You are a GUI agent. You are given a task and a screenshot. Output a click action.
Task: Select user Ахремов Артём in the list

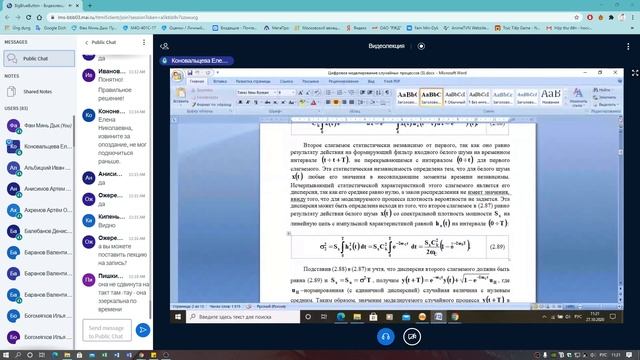39,210
